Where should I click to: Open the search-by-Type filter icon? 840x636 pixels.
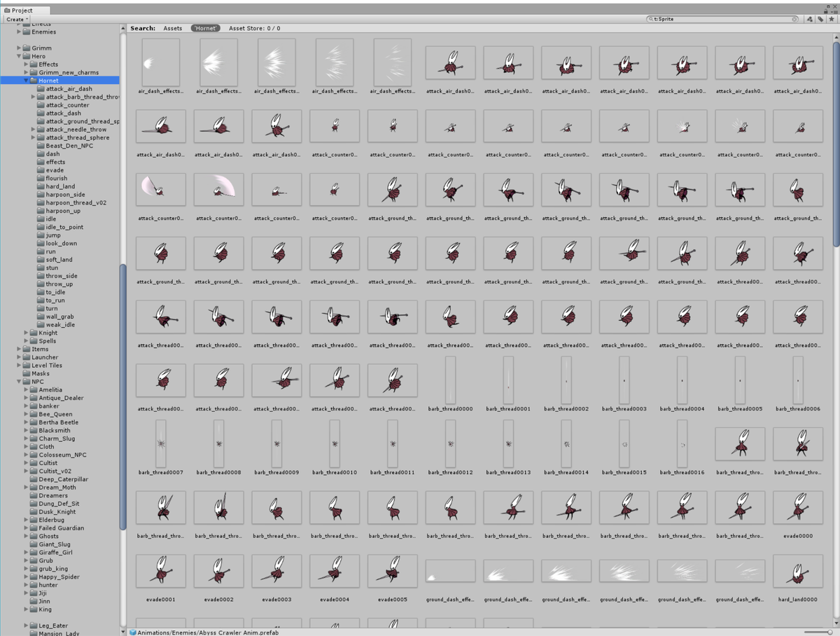tap(809, 19)
